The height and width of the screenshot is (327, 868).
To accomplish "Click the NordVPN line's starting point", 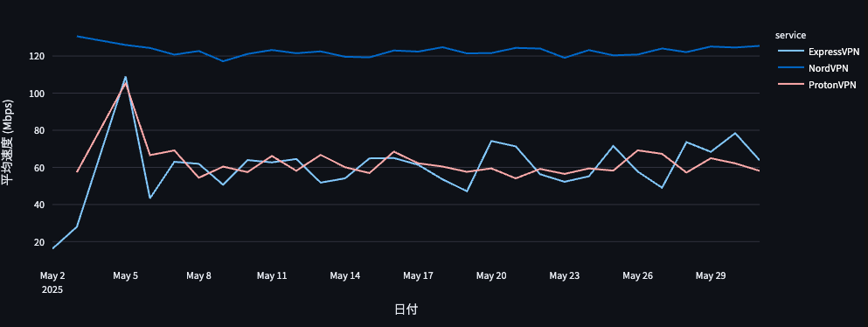I will click(x=77, y=36).
